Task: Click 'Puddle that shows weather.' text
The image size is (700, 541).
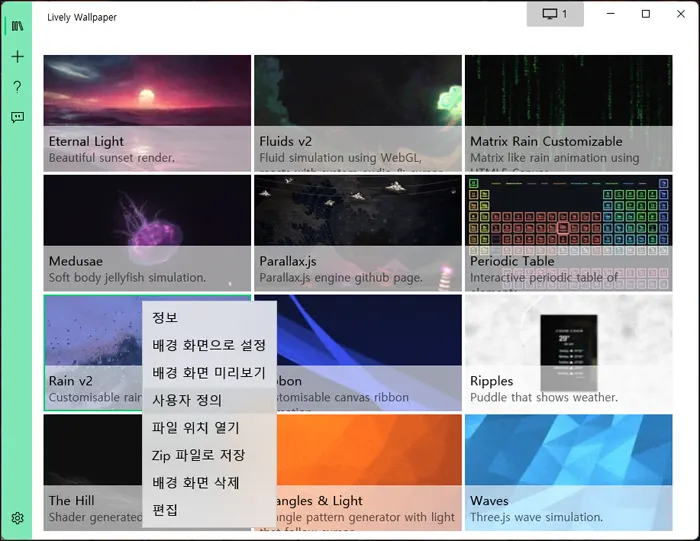Action: (544, 397)
